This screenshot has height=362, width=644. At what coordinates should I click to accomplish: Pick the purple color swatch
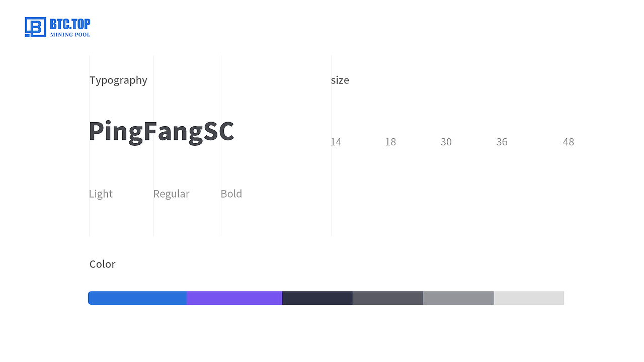point(234,298)
